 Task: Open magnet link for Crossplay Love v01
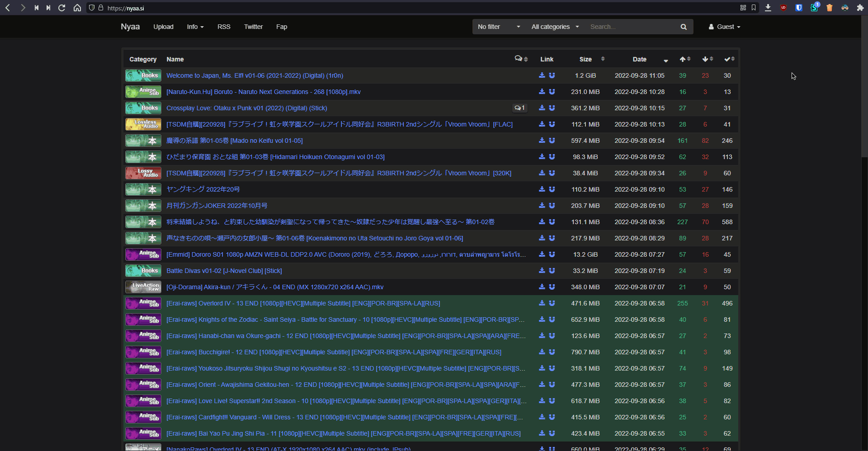[552, 108]
